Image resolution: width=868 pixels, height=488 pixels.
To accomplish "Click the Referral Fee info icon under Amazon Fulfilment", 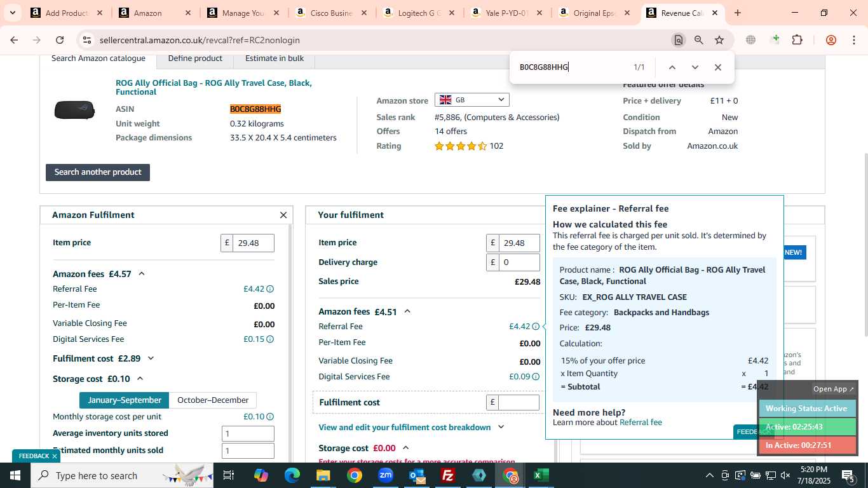I will tap(270, 289).
